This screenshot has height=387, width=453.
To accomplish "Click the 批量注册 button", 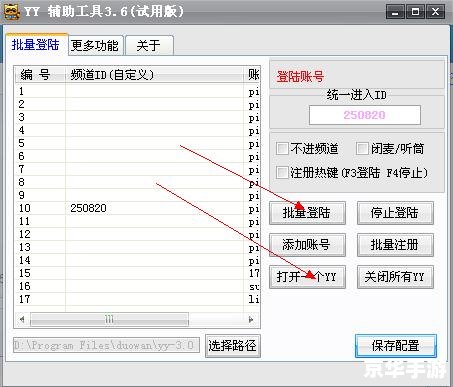I will 395,245.
